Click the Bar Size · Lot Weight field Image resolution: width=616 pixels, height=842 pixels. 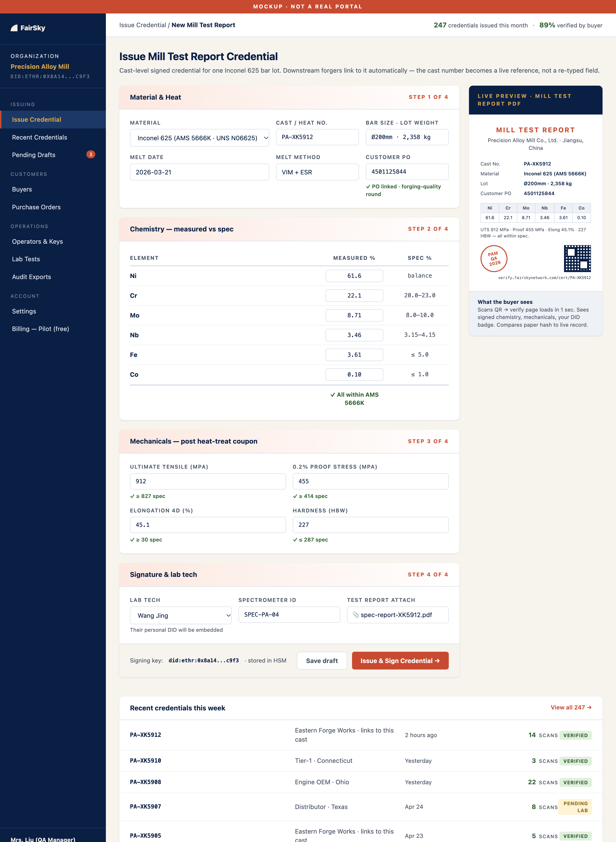(407, 137)
